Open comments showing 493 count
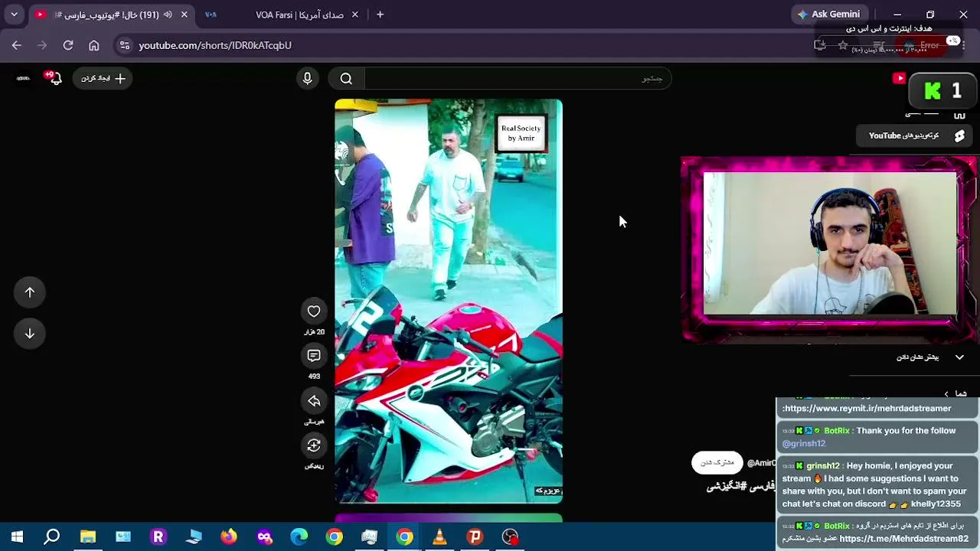The height and width of the screenshot is (551, 980). (314, 356)
